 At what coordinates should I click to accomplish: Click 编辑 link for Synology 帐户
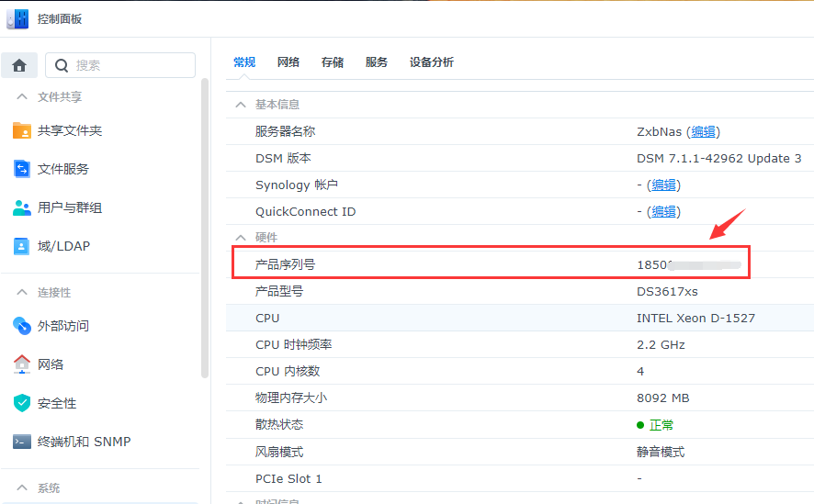click(x=664, y=185)
